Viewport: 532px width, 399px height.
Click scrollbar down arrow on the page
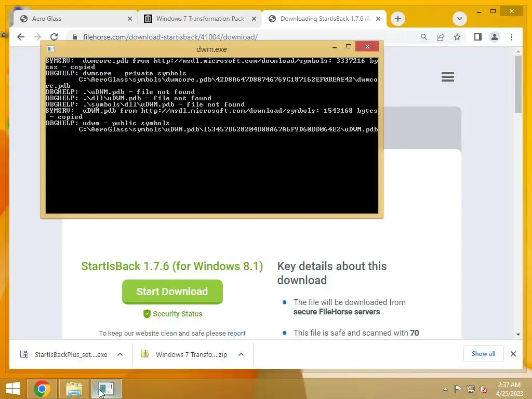click(x=518, y=334)
